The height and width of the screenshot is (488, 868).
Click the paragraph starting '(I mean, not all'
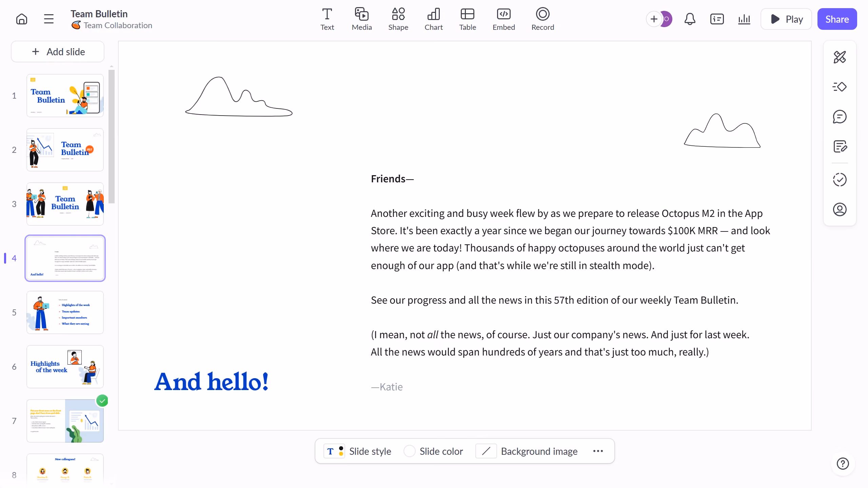560,343
